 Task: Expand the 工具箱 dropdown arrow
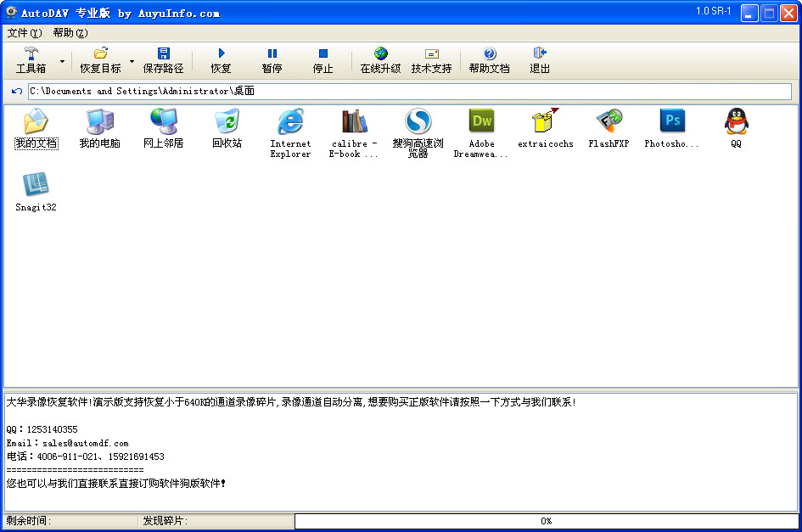pos(63,61)
